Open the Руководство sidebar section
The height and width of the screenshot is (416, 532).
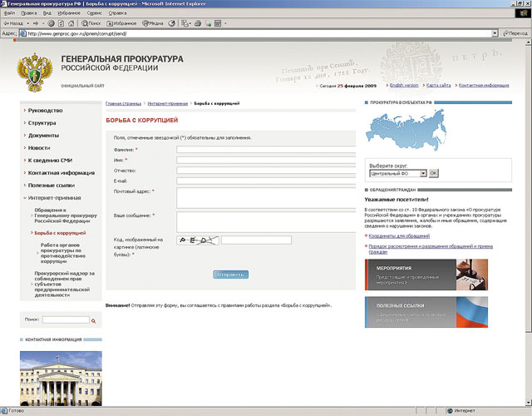tap(45, 111)
